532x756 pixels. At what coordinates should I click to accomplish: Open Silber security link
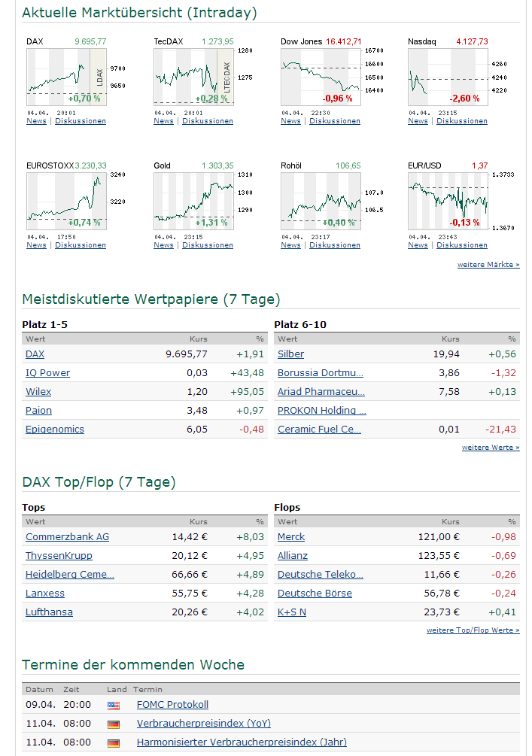tap(291, 354)
